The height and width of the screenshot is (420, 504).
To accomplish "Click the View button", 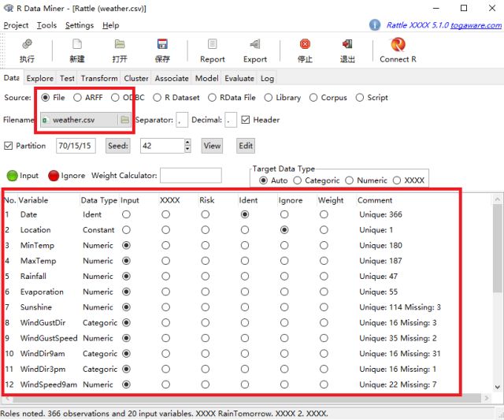I will point(212,146).
